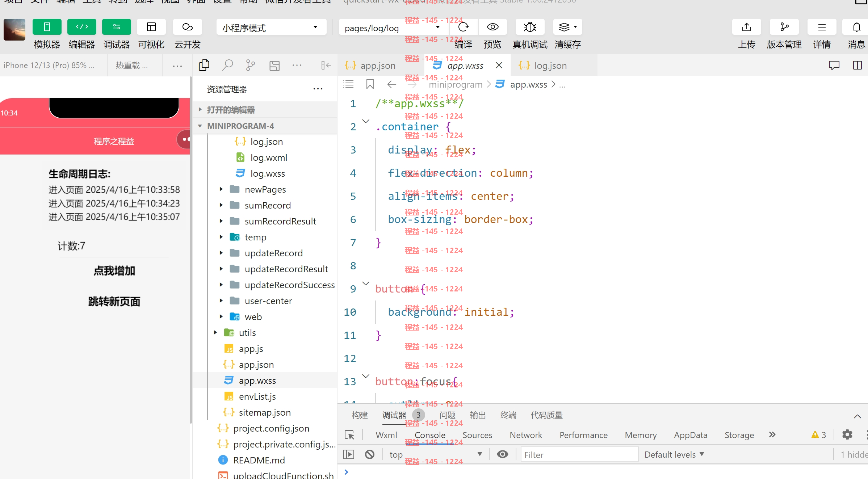Viewport: 868px width, 479px height.
Task: Open the sidebar ellipsis menu beside the save icon
Action: (x=297, y=65)
